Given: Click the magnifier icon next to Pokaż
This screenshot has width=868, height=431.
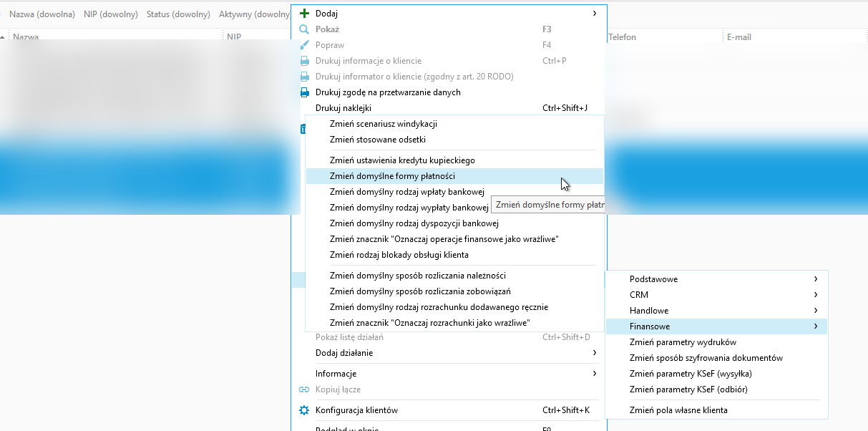Looking at the screenshot, I should (x=304, y=29).
